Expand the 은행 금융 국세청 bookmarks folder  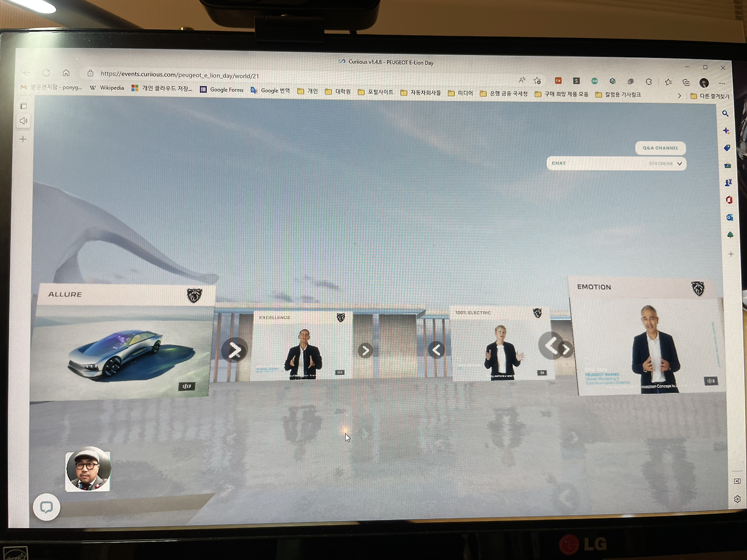(x=504, y=93)
